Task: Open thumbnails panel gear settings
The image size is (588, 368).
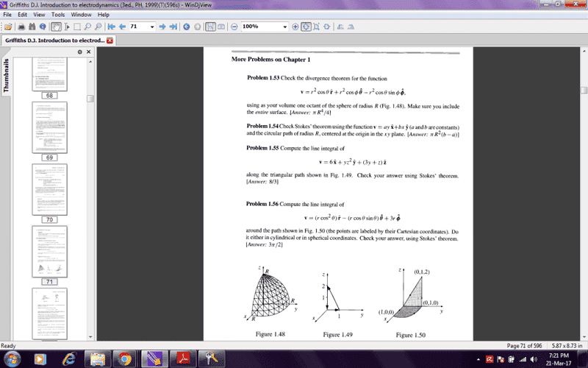Action: pyautogui.click(x=80, y=52)
